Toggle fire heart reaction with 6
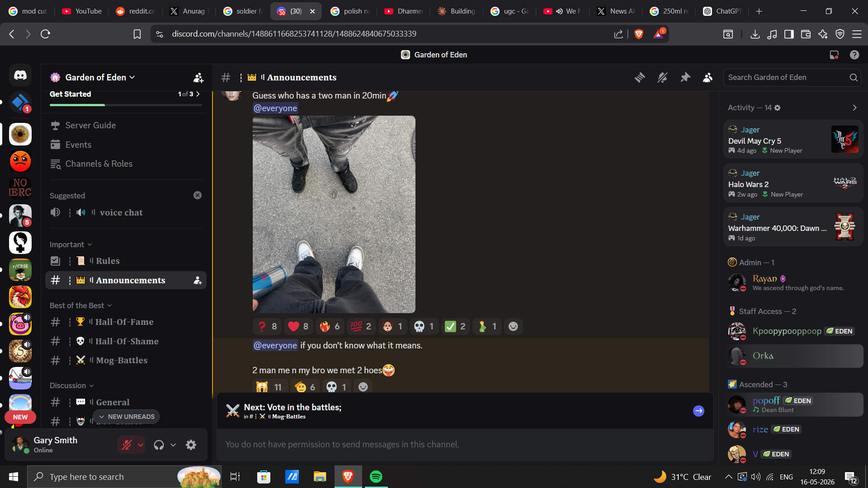The width and height of the screenshot is (868, 488). (330, 326)
